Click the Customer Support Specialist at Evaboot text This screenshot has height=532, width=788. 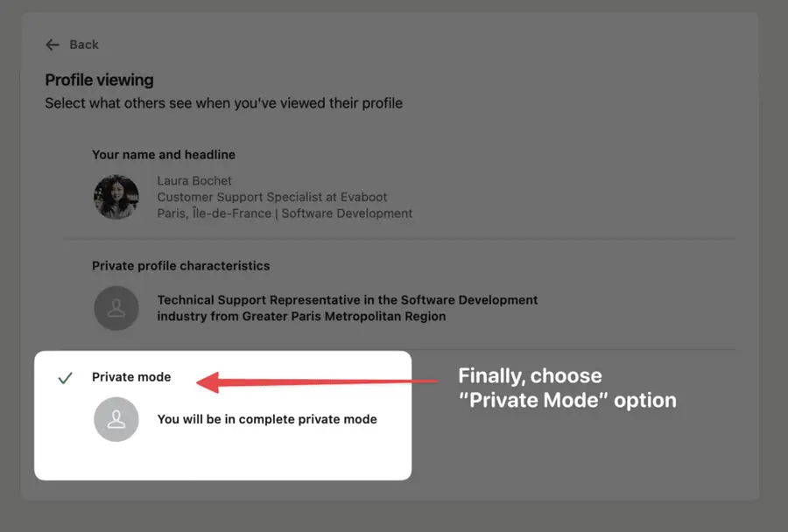click(x=271, y=197)
